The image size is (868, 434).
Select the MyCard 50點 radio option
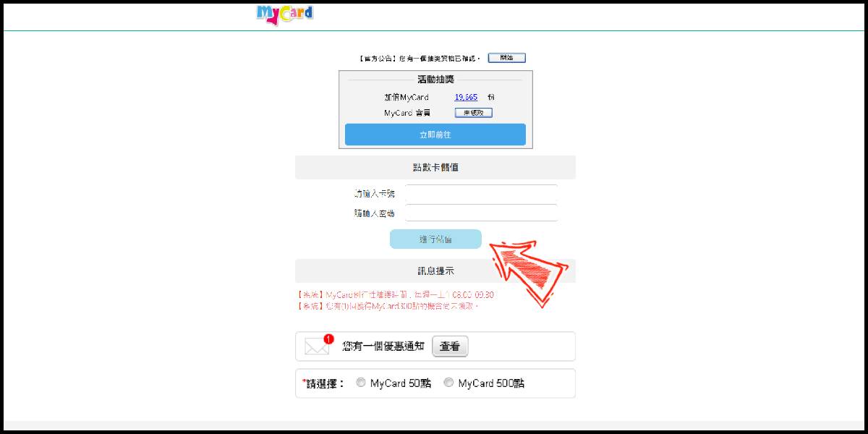(x=361, y=383)
